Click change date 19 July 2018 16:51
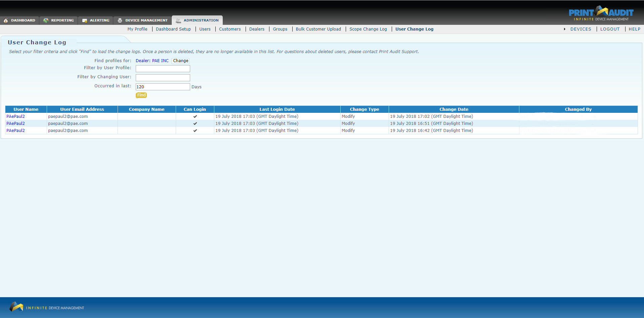The width and height of the screenshot is (644, 318). [431, 124]
